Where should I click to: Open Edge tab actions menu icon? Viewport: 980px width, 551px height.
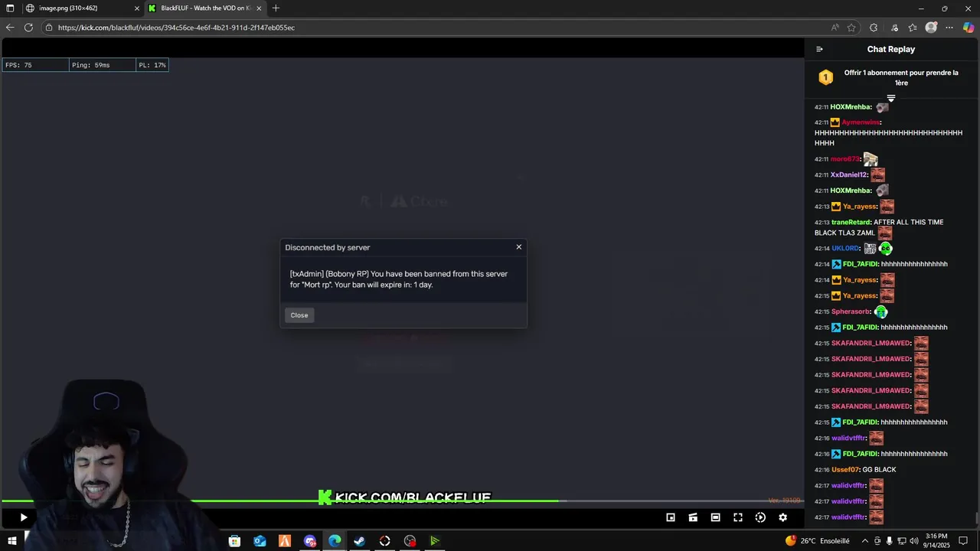tap(10, 8)
